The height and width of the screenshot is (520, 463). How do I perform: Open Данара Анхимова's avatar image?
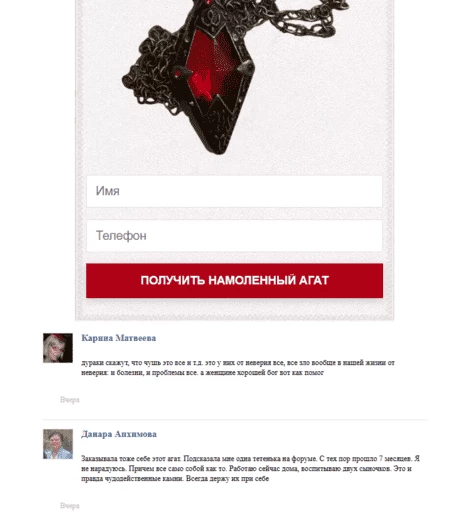pyautogui.click(x=58, y=444)
